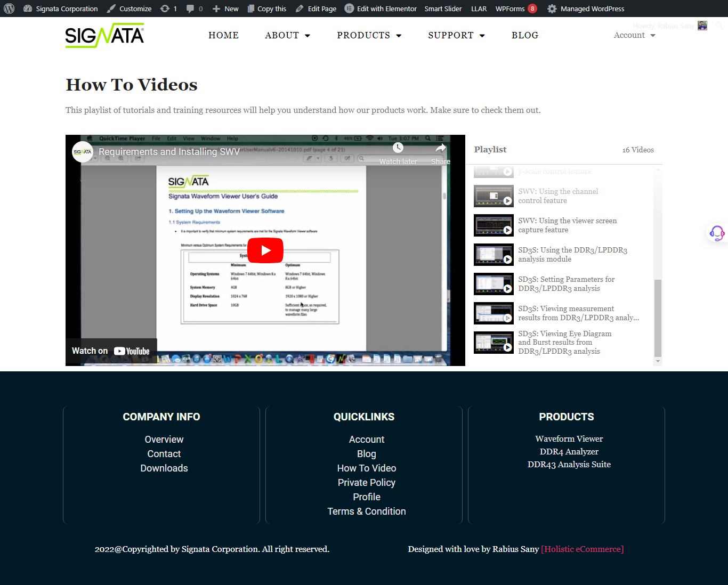Open WPForms with 8 notifications
Viewport: 728px width, 585px height.
(516, 9)
